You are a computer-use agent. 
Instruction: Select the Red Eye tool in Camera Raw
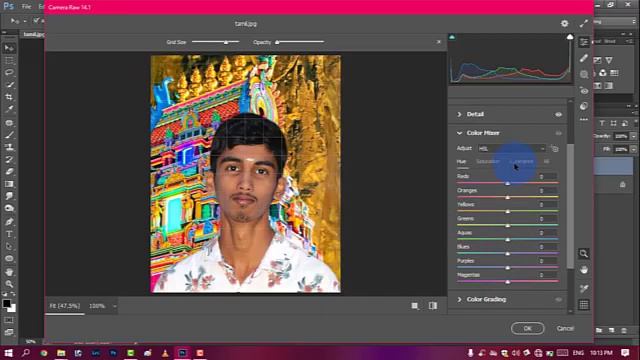[x=584, y=91]
